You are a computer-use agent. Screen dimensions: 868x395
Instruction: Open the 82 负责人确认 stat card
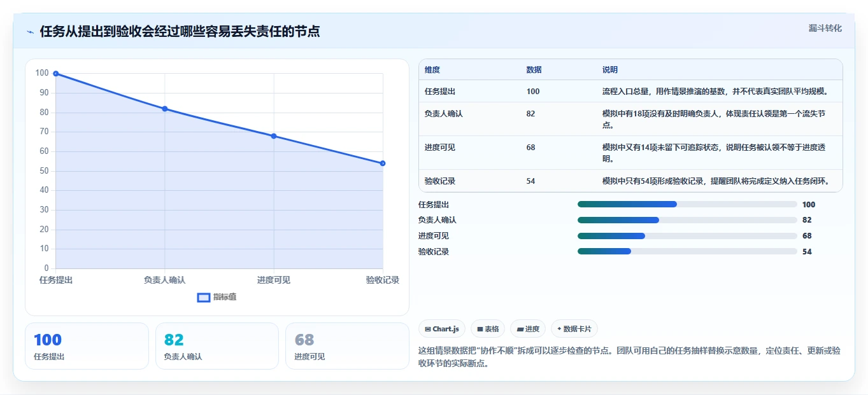pyautogui.click(x=217, y=346)
